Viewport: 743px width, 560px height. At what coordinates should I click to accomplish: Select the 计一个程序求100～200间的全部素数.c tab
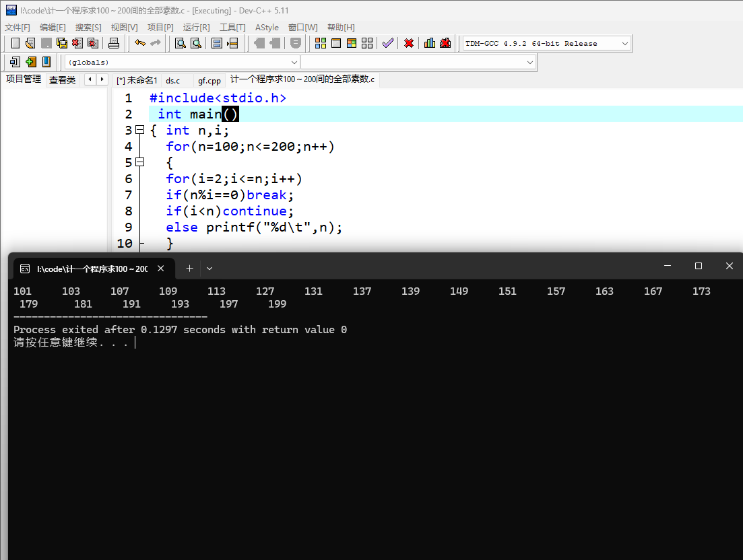tap(302, 79)
